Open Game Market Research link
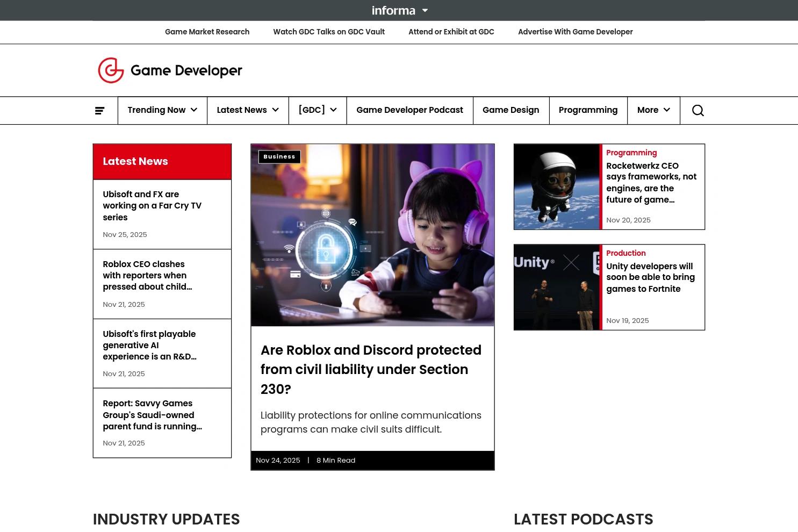The width and height of the screenshot is (798, 532). (x=207, y=32)
